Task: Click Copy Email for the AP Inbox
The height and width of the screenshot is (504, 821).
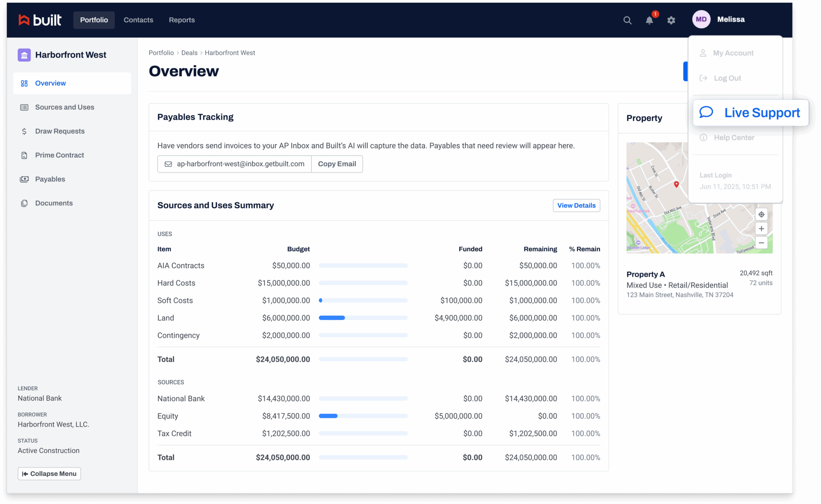Action: tap(337, 164)
